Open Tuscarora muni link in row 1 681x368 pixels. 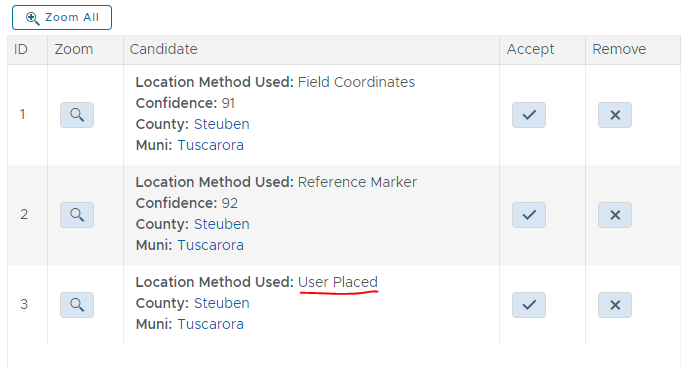pos(211,145)
